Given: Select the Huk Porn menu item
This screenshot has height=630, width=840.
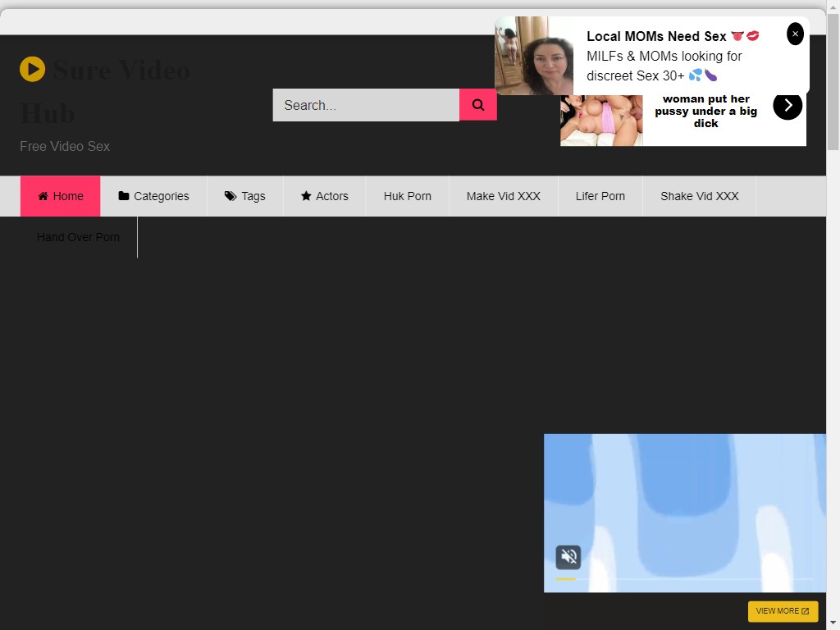Looking at the screenshot, I should (x=408, y=196).
